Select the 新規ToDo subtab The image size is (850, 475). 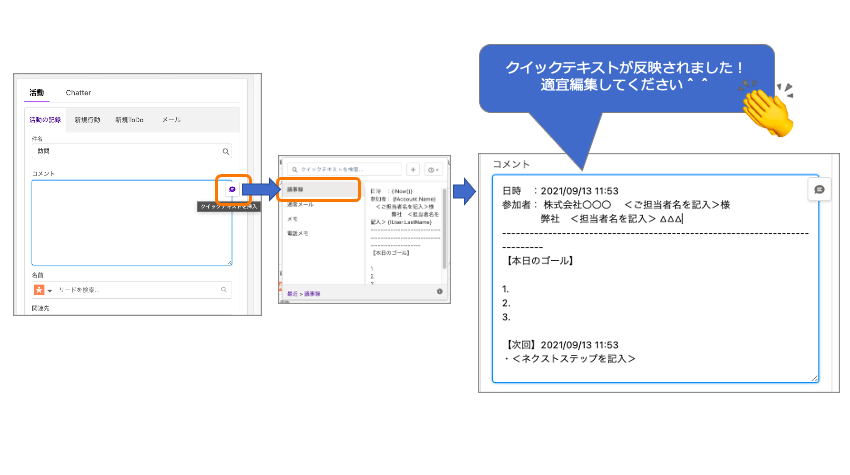[130, 120]
